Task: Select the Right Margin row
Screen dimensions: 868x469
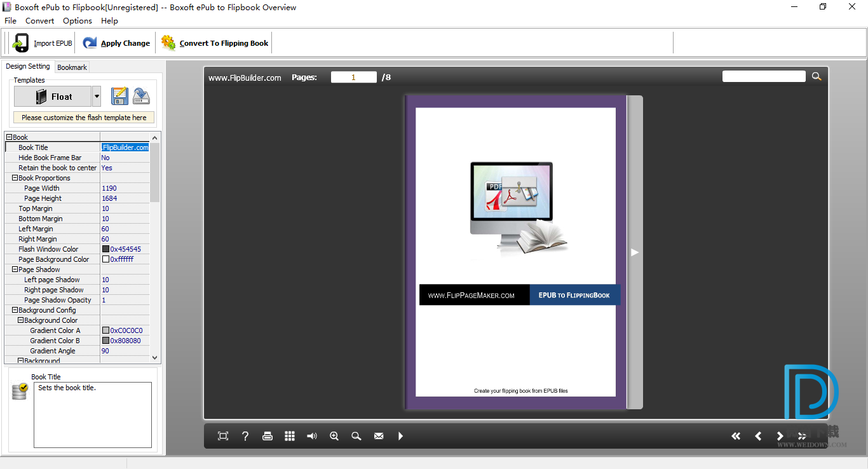Action: tap(78, 239)
